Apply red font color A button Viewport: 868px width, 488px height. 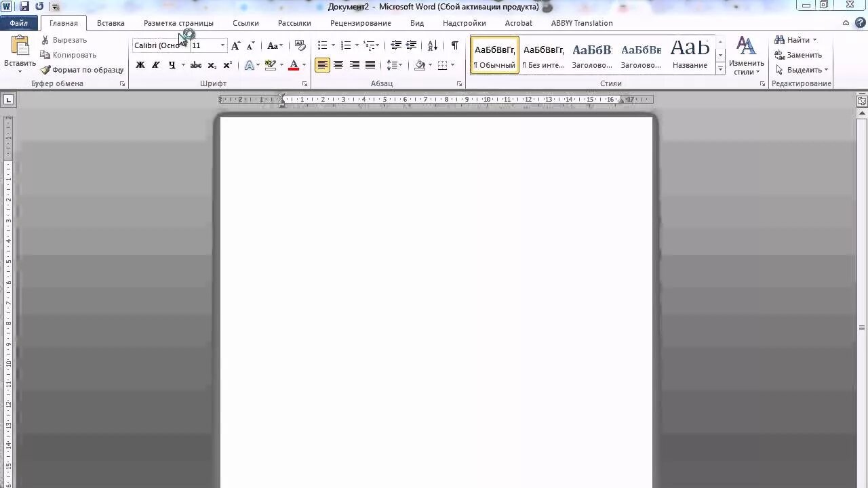[x=294, y=65]
